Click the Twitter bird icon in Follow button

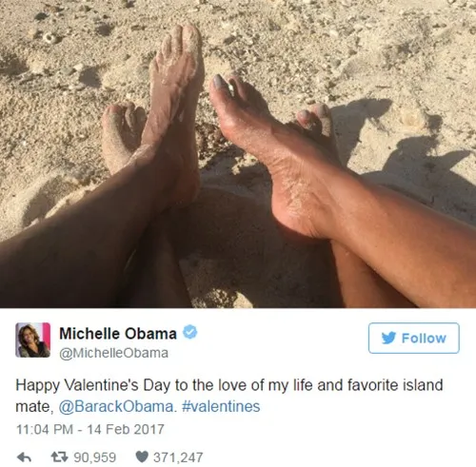coord(389,338)
